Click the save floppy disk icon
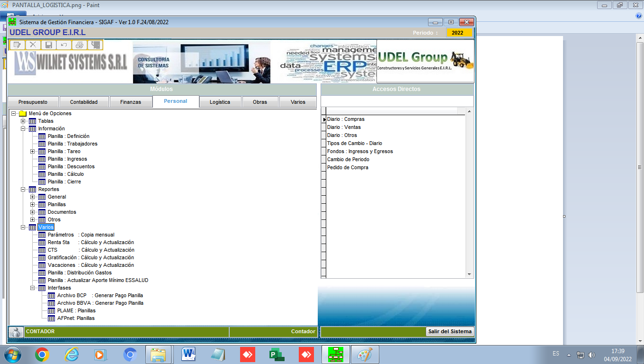Image resolution: width=644 pixels, height=364 pixels. 48,45
